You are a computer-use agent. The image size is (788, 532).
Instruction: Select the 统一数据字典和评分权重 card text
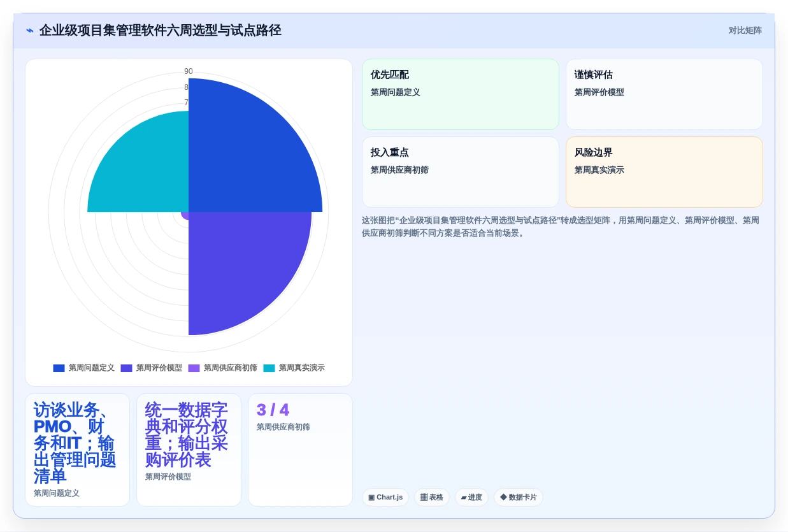pyautogui.click(x=187, y=435)
